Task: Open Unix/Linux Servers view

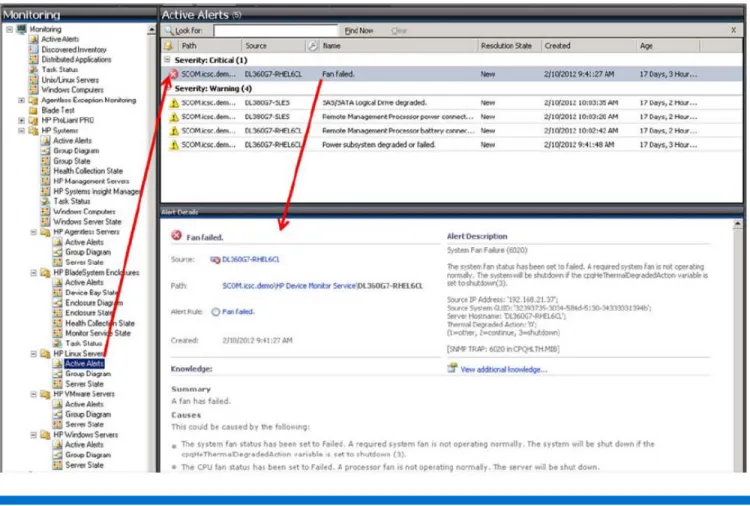Action: [x=70, y=79]
